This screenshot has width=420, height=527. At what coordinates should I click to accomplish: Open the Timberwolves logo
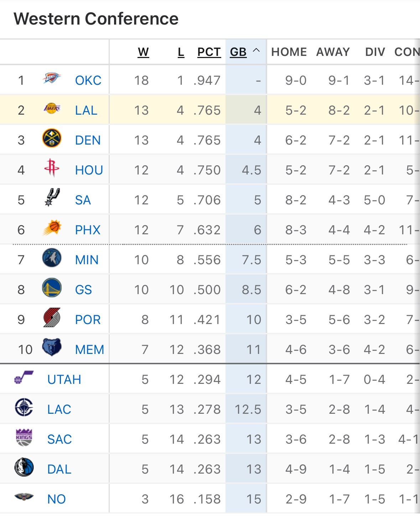[52, 258]
